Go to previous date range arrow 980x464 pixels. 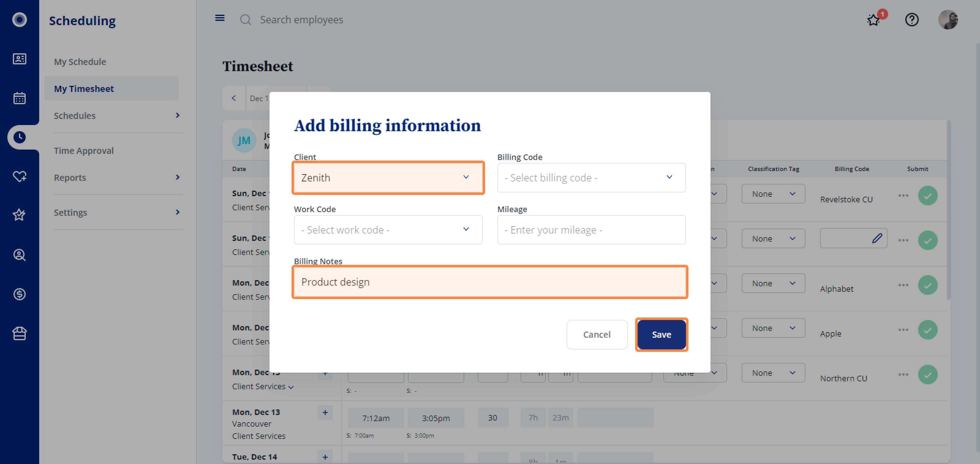point(234,98)
